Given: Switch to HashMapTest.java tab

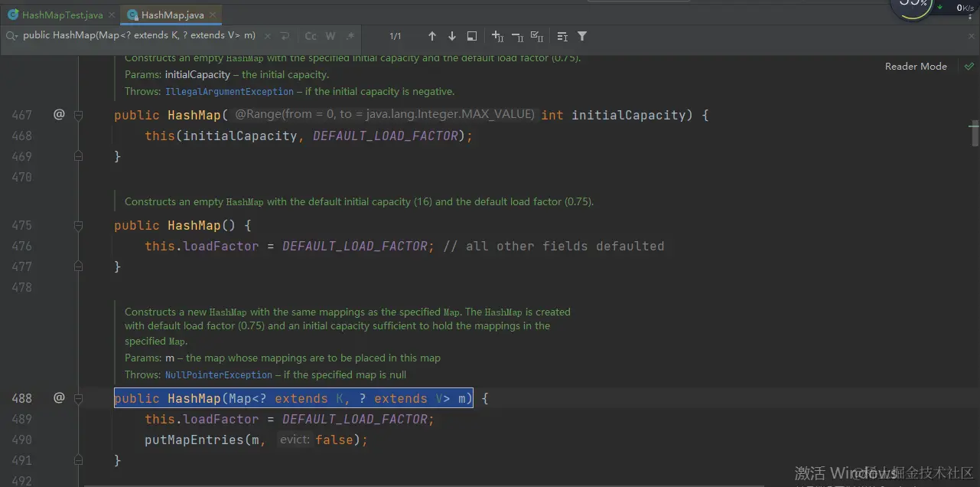Looking at the screenshot, I should click(55, 15).
